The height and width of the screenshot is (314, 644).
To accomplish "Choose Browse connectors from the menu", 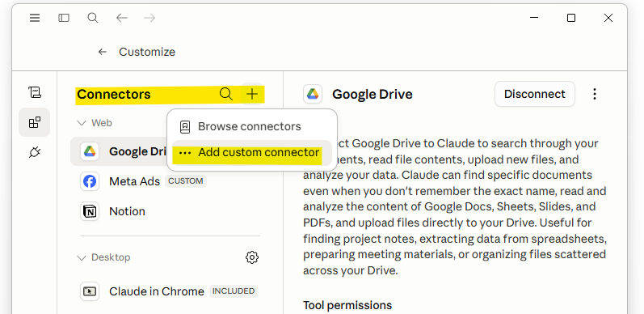I will coord(252,126).
